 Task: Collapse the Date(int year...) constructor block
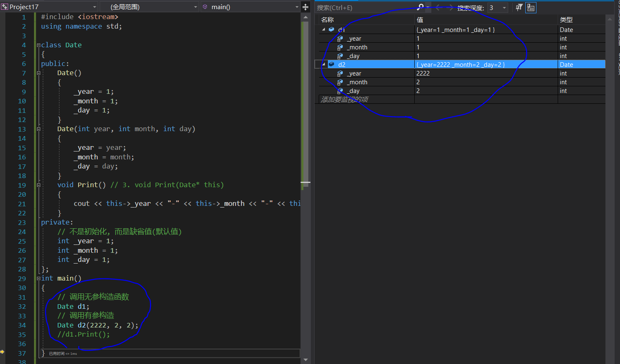click(x=39, y=129)
